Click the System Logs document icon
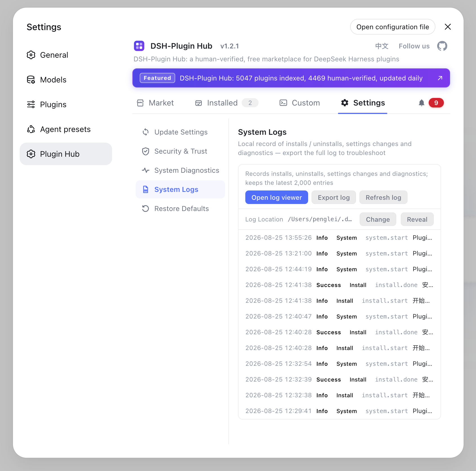 146,189
